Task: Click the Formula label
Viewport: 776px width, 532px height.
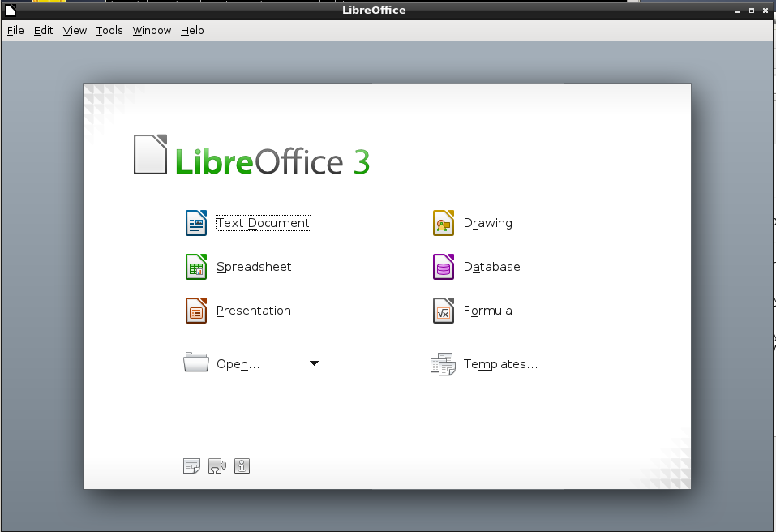Action: coord(488,311)
